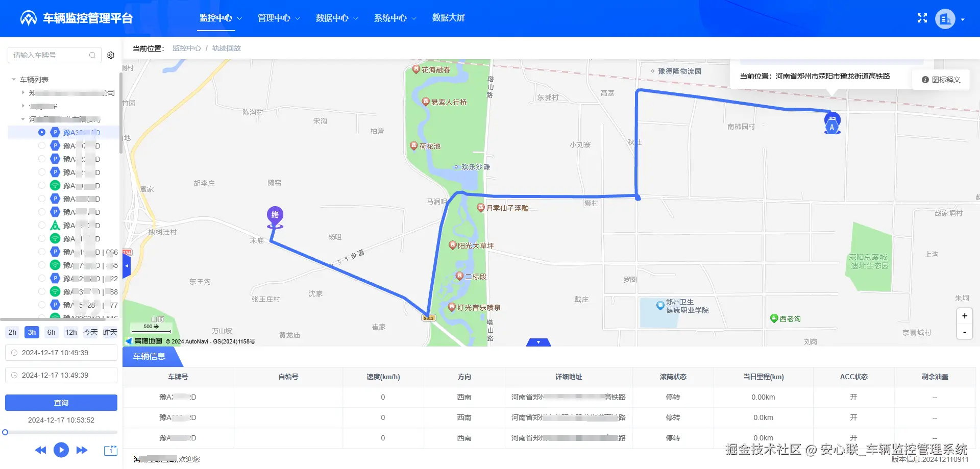Click the platform logo icon

point(29,18)
